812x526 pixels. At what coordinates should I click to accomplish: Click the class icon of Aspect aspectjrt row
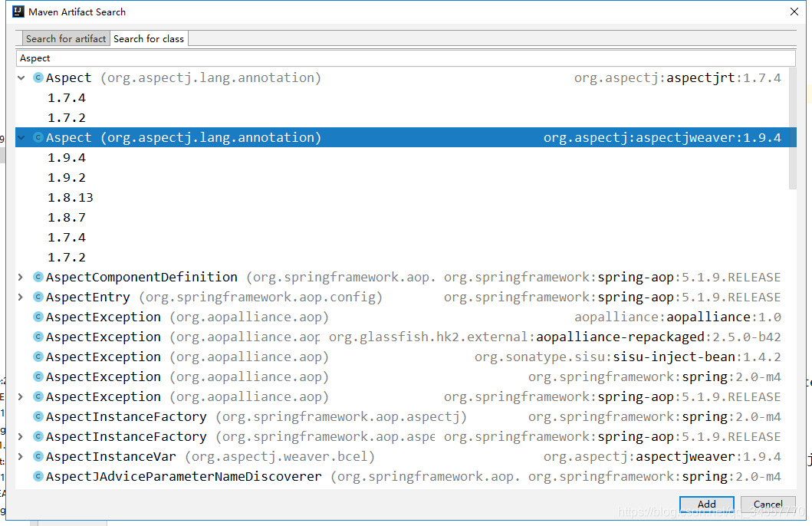pos(38,77)
